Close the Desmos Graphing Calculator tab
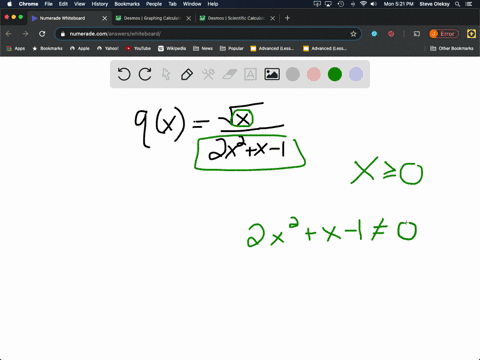Viewport: 480px width, 360px height. pos(189,18)
